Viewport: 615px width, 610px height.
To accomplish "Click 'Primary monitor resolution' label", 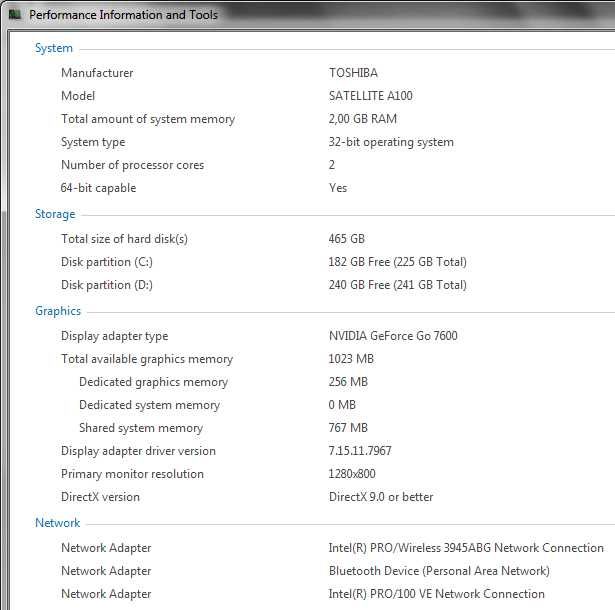I will coord(133,474).
